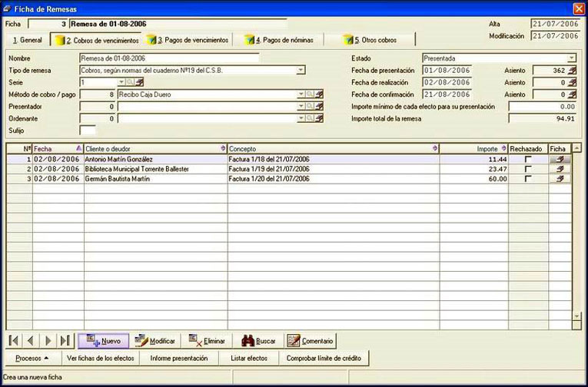Expand the Procesos menu button

[x=32, y=358]
